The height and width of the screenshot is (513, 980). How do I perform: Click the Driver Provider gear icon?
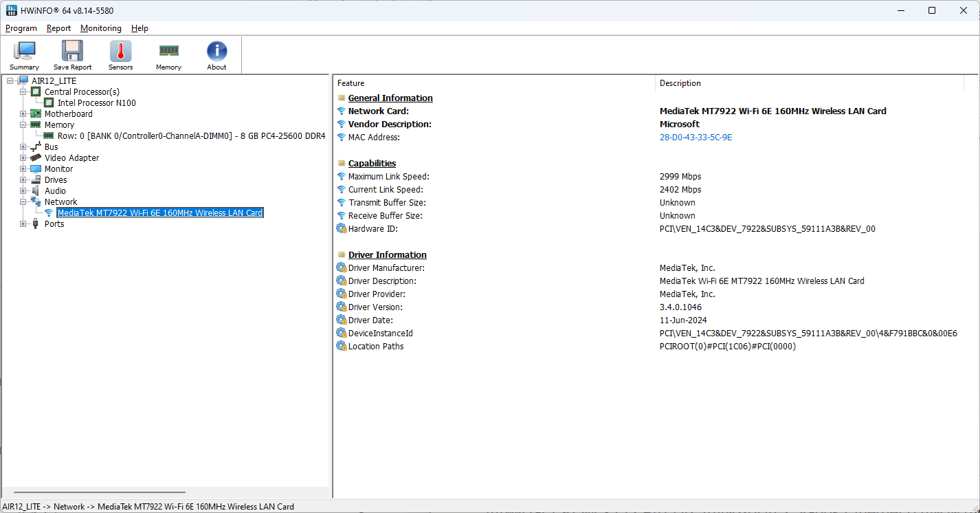(342, 294)
